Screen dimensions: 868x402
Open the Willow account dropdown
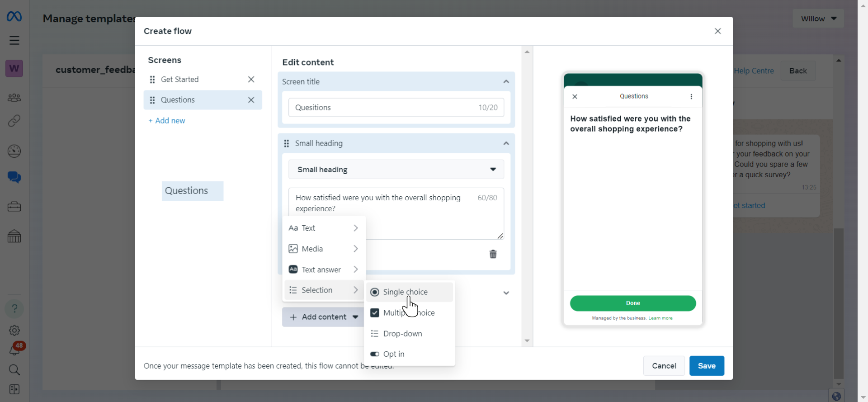click(x=818, y=19)
